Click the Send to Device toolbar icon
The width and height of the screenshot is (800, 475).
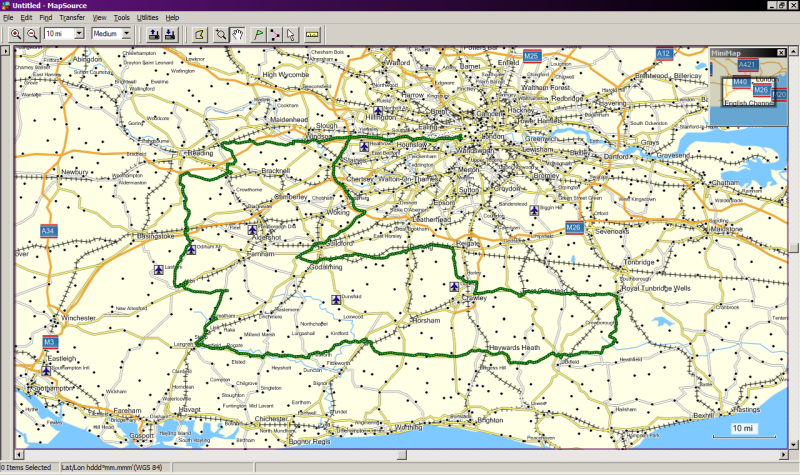coord(154,34)
